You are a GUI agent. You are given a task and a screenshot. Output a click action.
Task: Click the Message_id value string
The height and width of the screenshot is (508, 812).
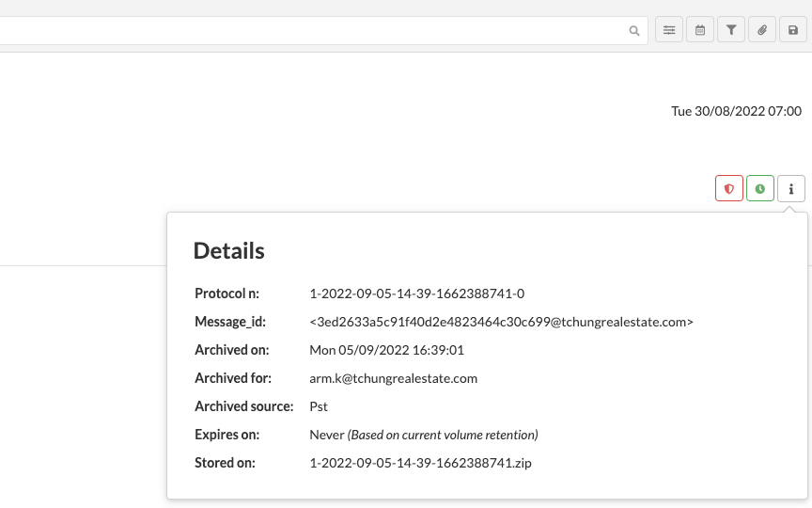(x=501, y=322)
